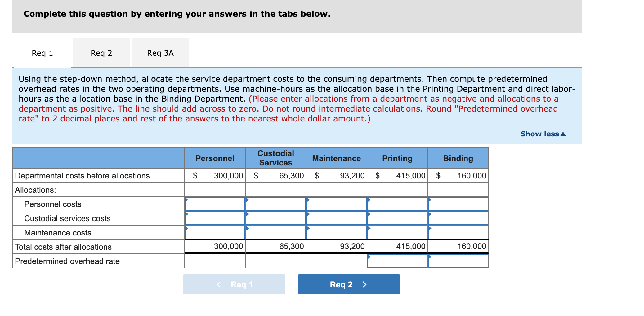This screenshot has height=316, width=644.
Task: Click Maintenance total 93,200 after allocations
Action: (352, 246)
